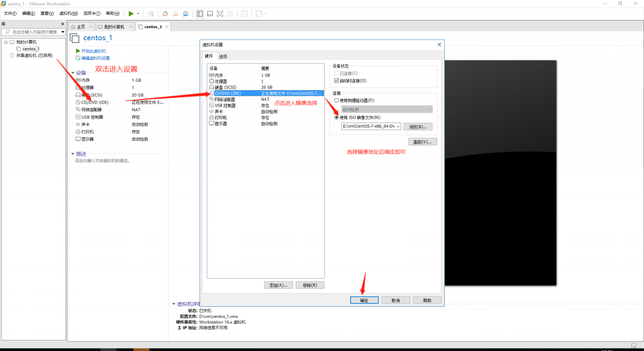Screen dimensions: 644x351
Task: Confirm with the 确定 button
Action: tap(364, 300)
